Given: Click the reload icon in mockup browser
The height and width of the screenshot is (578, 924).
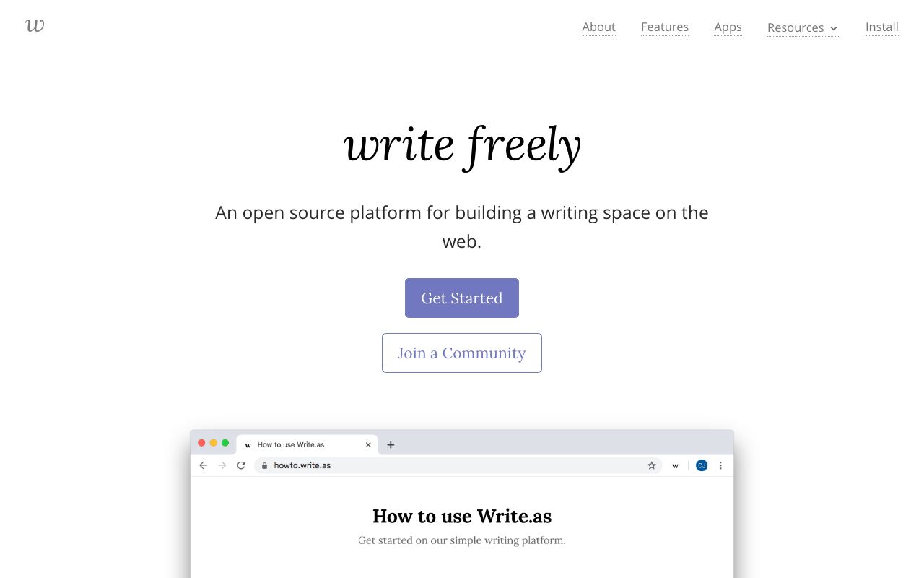Looking at the screenshot, I should pyautogui.click(x=241, y=465).
